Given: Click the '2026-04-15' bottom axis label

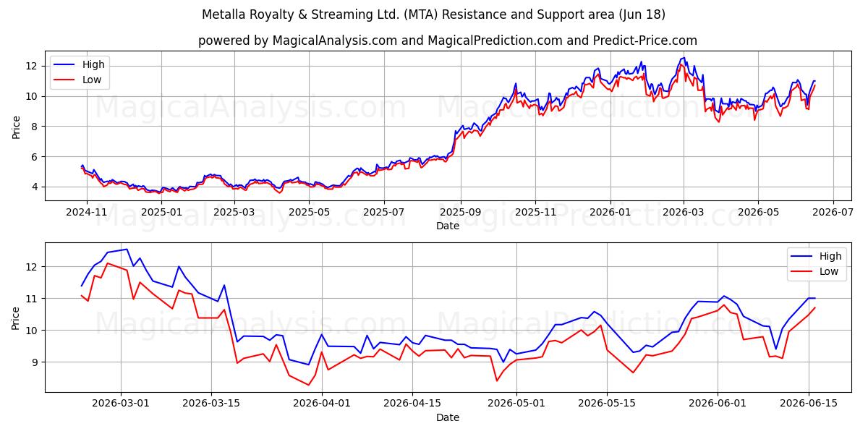Looking at the screenshot, I should [412, 404].
